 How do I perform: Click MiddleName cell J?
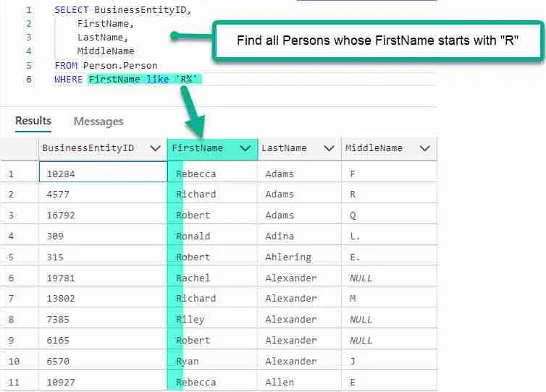(390, 361)
